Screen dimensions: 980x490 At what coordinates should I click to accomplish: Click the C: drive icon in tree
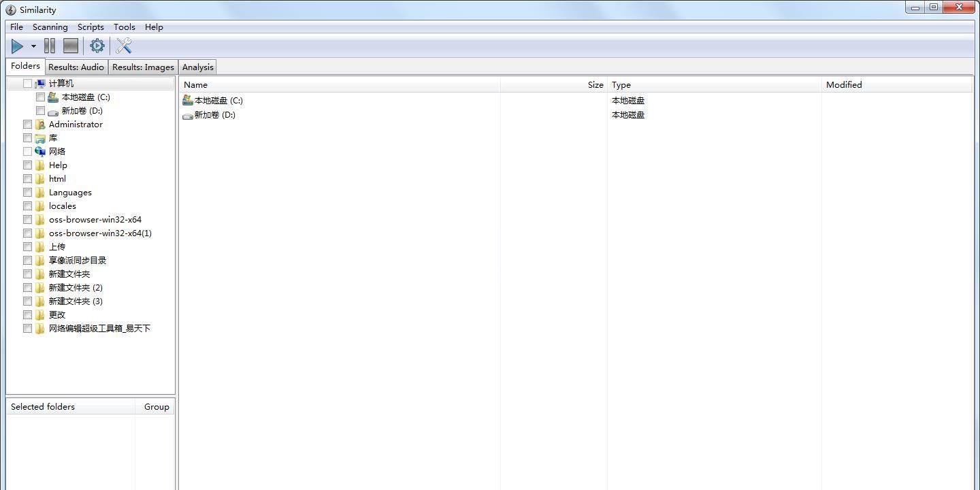click(53, 97)
